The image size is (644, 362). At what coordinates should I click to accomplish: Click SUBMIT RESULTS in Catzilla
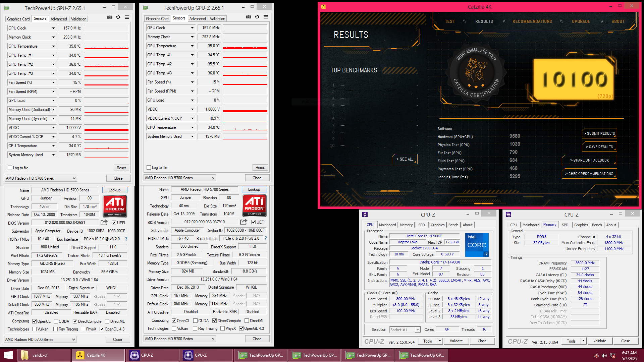[x=599, y=133]
